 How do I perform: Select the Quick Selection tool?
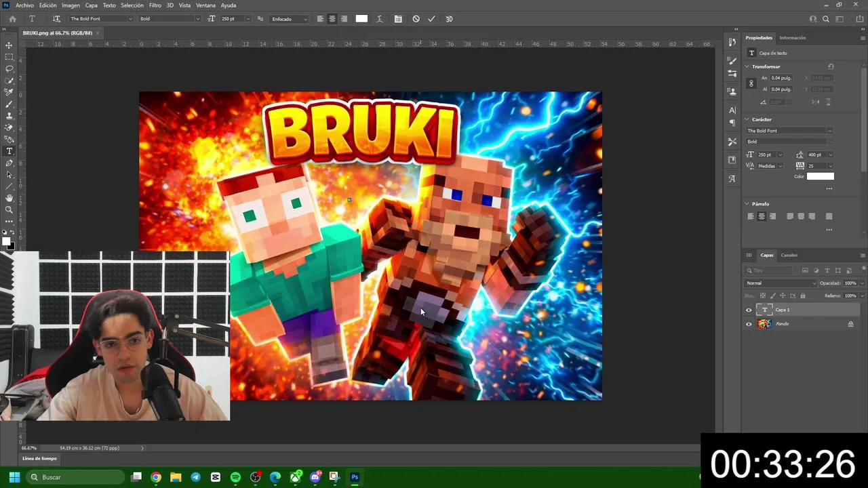coord(9,81)
